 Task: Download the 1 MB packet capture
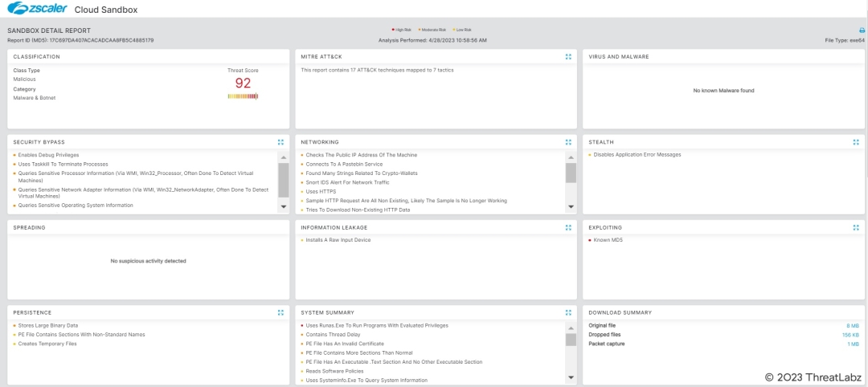click(x=853, y=344)
